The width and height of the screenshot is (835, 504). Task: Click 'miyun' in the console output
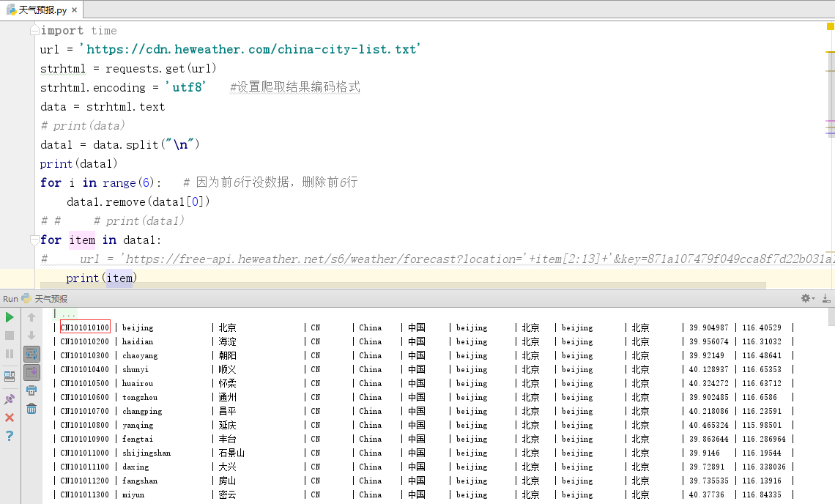tap(133, 495)
